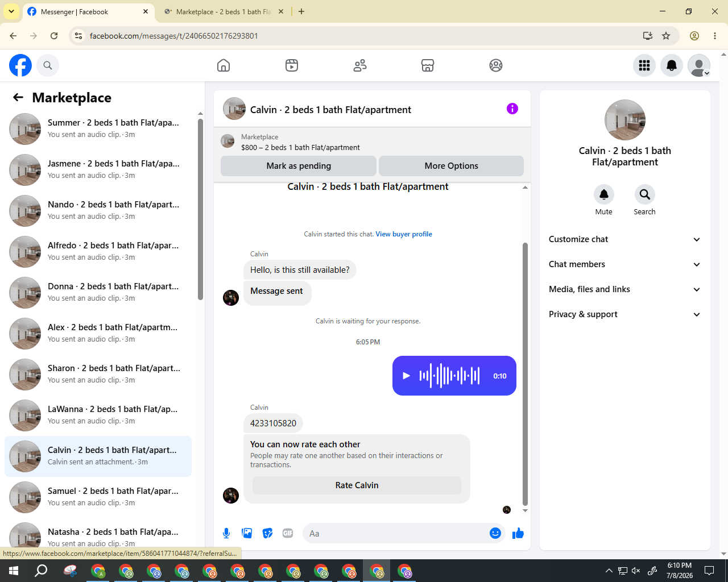The width and height of the screenshot is (728, 582).
Task: Click the More Options button
Action: tap(452, 166)
